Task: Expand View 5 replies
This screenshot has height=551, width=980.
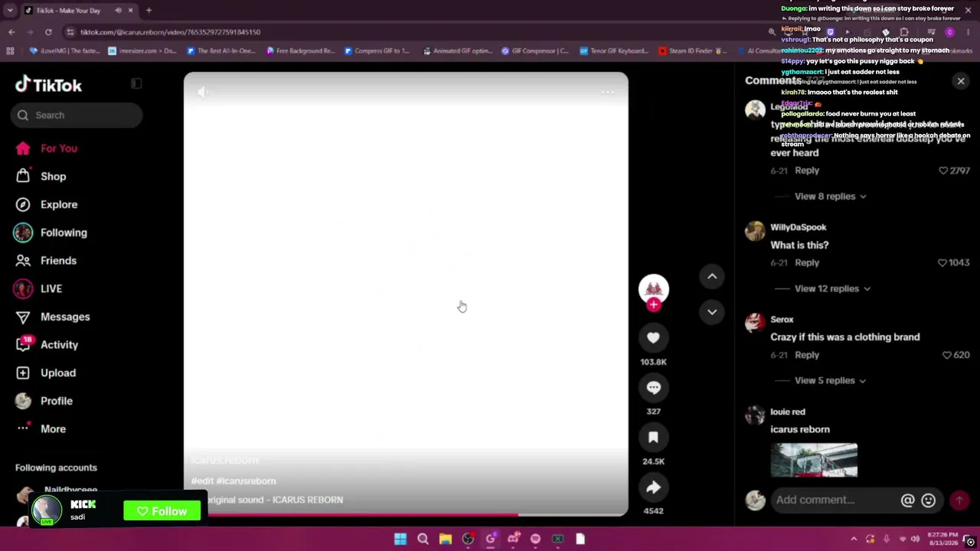Action: (x=830, y=380)
